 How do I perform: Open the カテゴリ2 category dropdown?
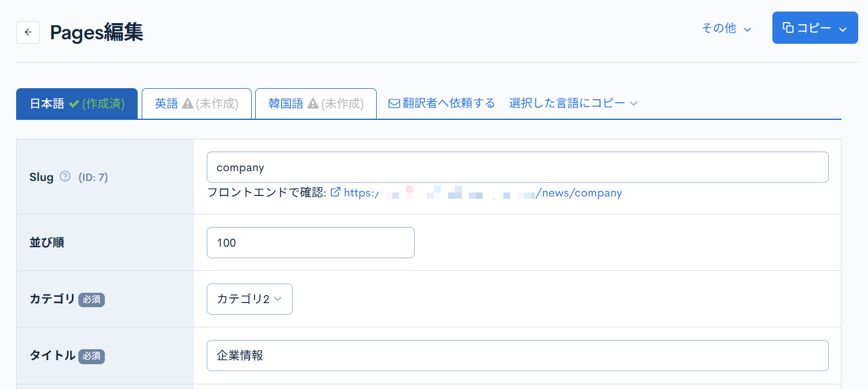coord(249,299)
